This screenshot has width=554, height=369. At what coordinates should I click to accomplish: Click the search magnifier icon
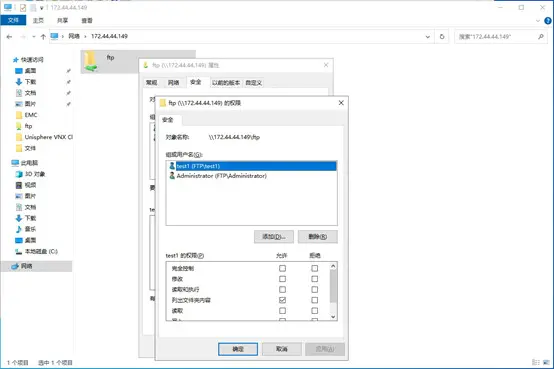tap(541, 36)
